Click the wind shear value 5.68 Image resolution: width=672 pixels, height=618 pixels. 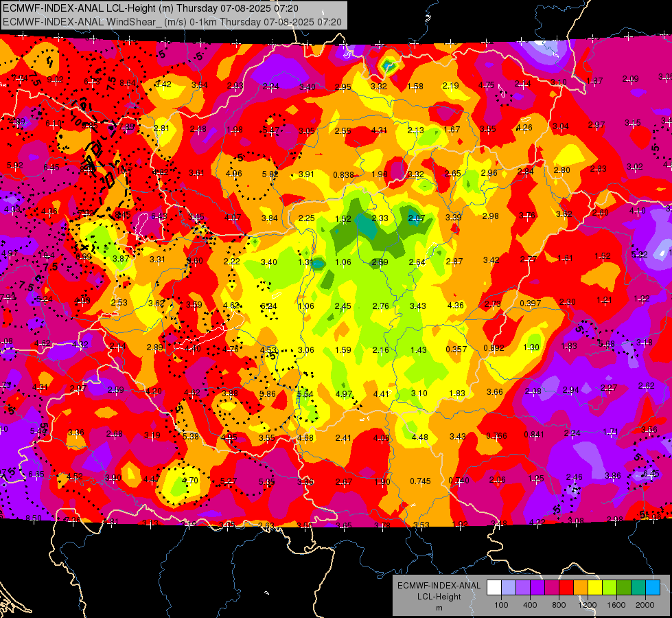click(x=606, y=343)
